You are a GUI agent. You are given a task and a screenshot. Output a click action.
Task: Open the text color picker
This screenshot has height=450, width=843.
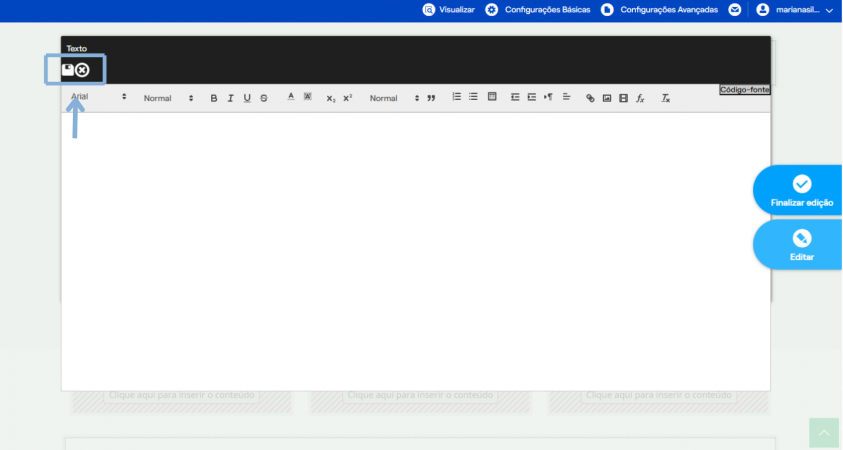point(291,97)
